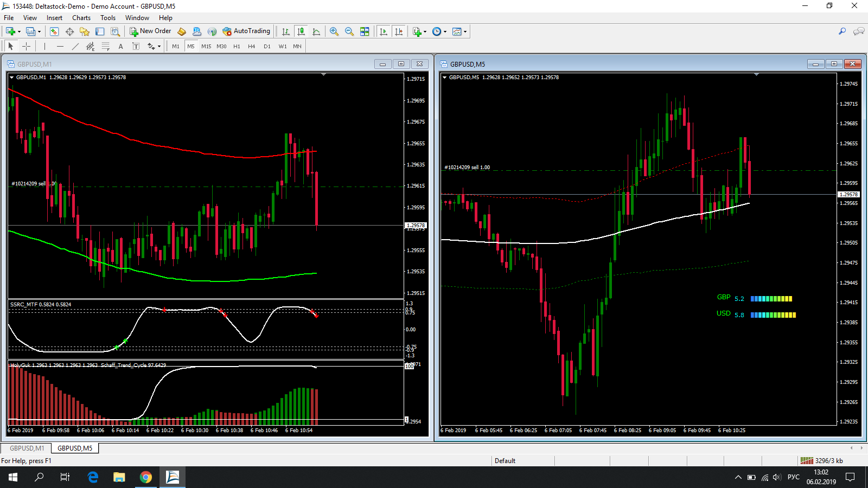Switch timeframe to H1
The width and height of the screenshot is (868, 488).
point(237,46)
